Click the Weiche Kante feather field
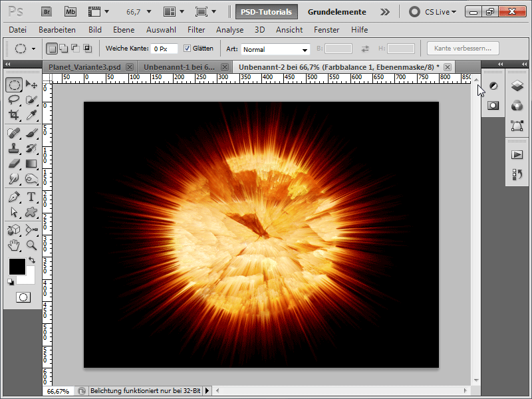 point(164,49)
